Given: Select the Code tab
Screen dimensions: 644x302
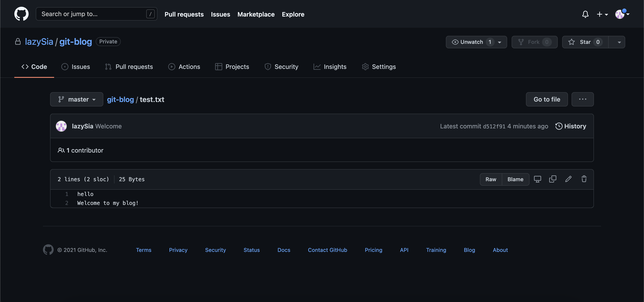Looking at the screenshot, I should click(34, 67).
